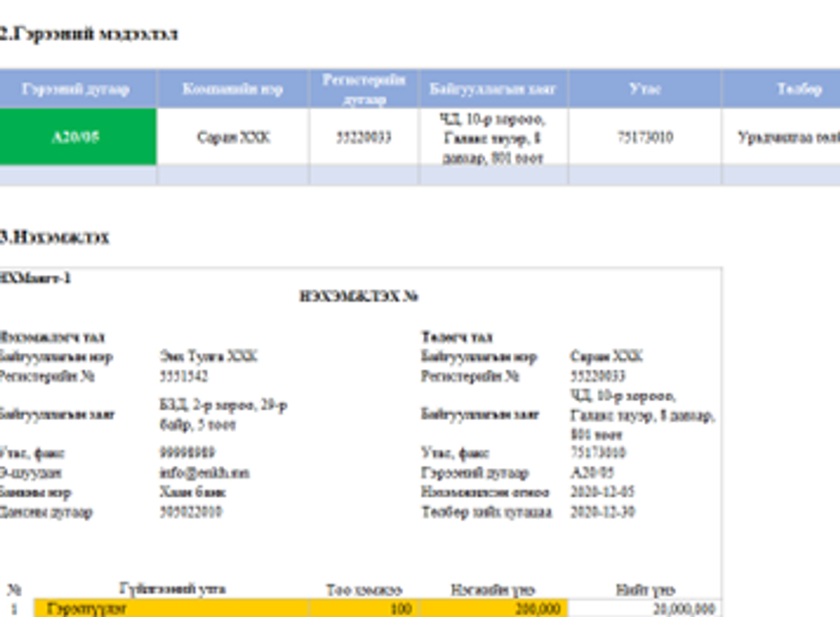This screenshot has width=840, height=617.
Task: Click the Утас column header
Action: pyautogui.click(x=645, y=89)
